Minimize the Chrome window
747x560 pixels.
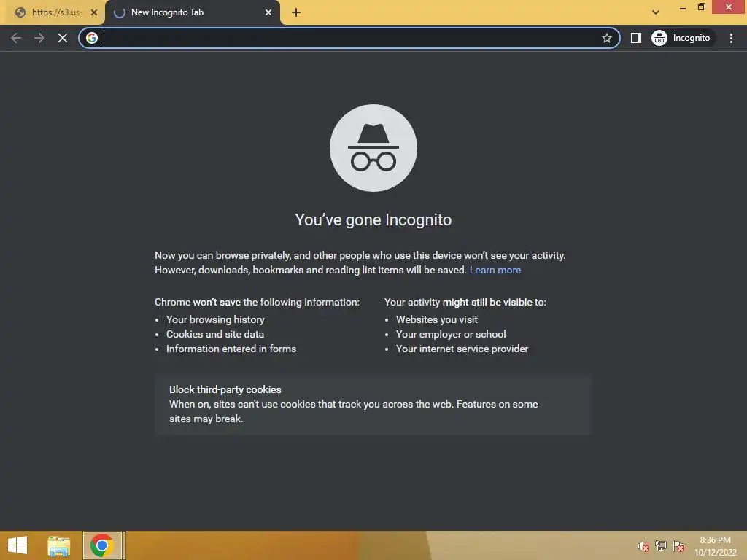[682, 7]
